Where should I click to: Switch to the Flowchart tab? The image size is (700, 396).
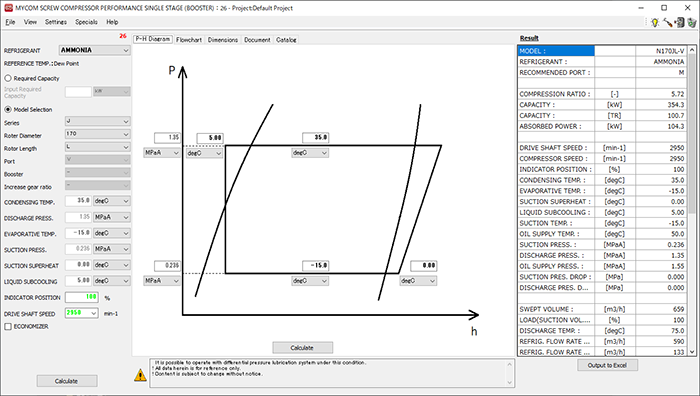pos(189,40)
